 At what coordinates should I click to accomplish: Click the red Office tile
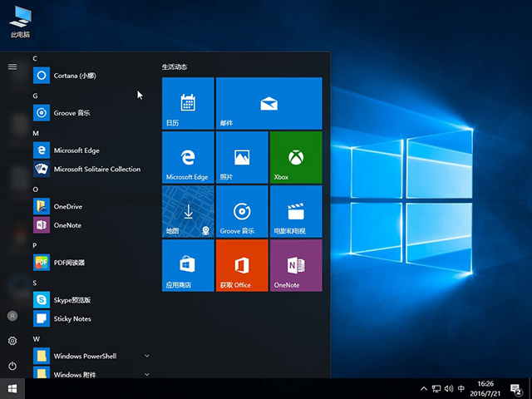(242, 265)
